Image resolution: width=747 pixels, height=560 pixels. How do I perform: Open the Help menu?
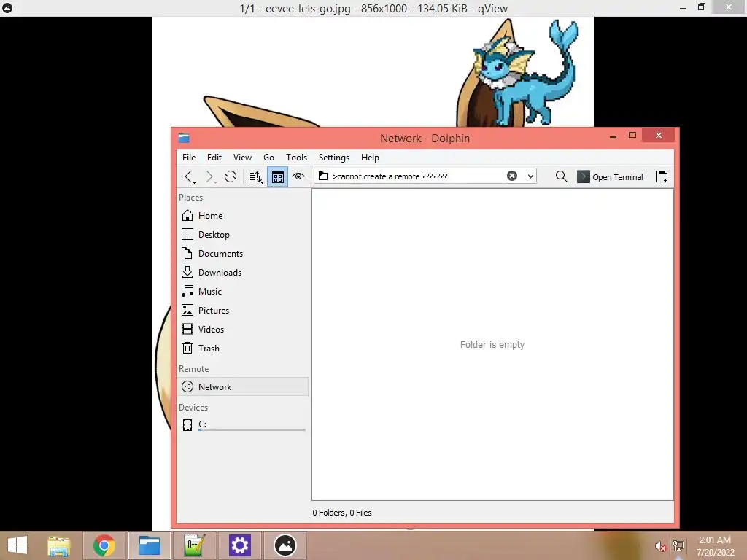point(370,157)
